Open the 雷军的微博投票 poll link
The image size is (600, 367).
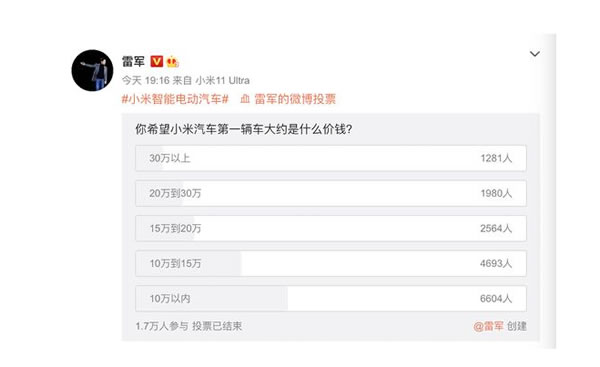295,99
